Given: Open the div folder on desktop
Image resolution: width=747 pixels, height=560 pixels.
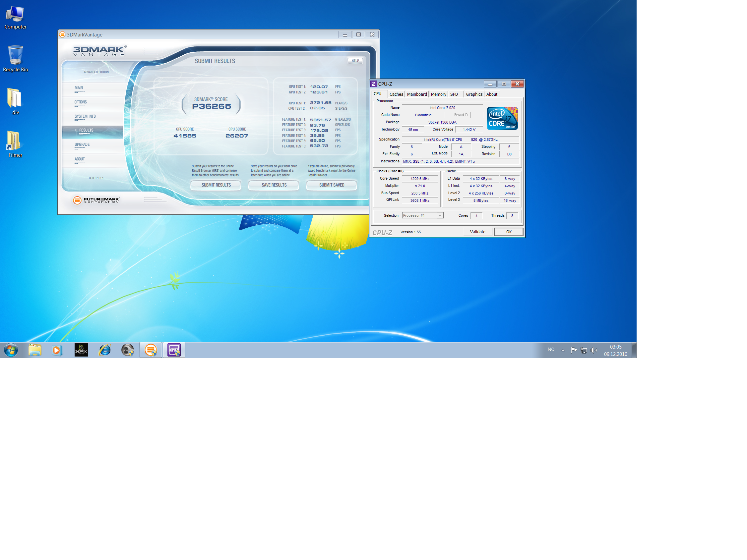Looking at the screenshot, I should tap(15, 101).
